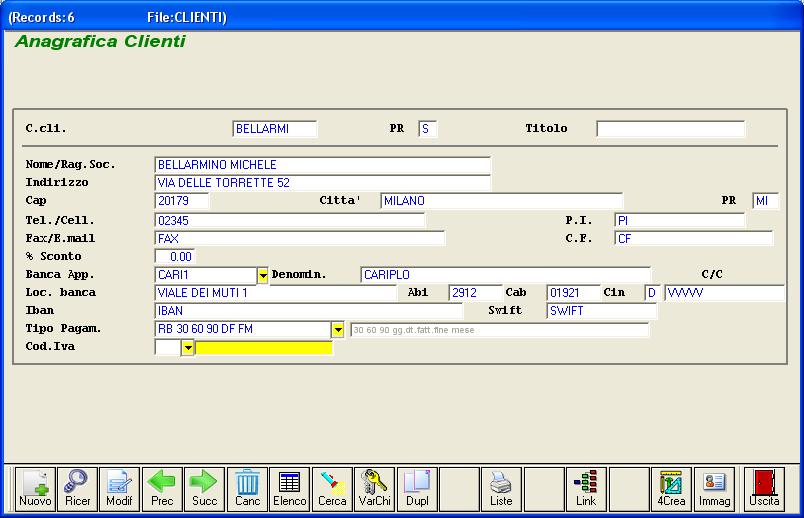Open the Elenco list table icon
Screen dimensions: 804x518
point(290,489)
